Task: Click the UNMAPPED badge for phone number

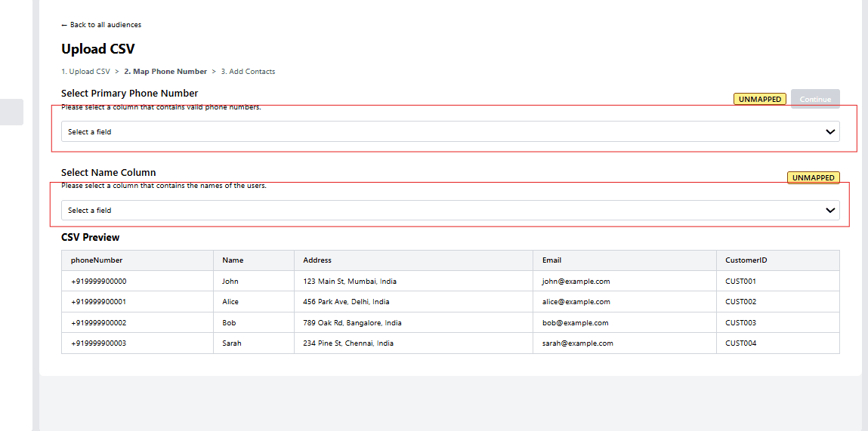Action: (760, 99)
